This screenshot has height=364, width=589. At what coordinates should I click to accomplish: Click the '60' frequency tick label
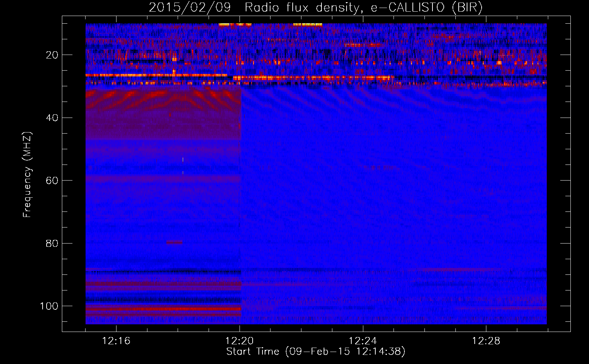(52, 181)
